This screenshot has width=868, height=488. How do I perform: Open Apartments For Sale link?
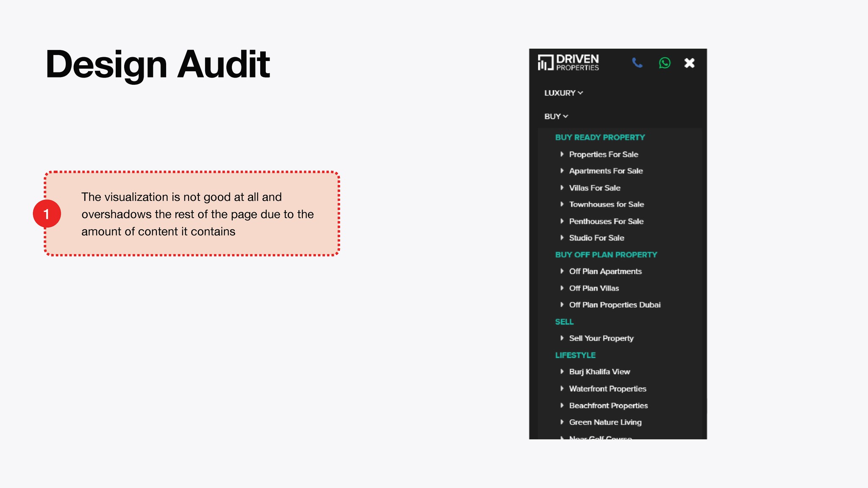pyautogui.click(x=606, y=171)
